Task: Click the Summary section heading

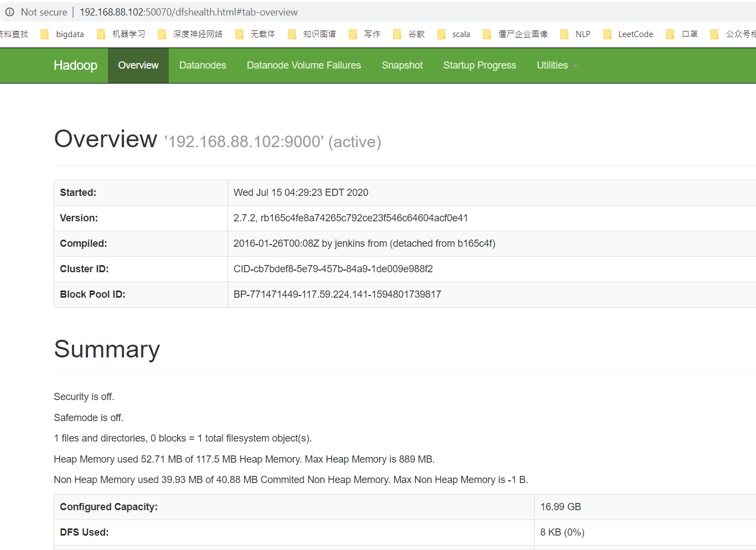Action: [x=107, y=349]
